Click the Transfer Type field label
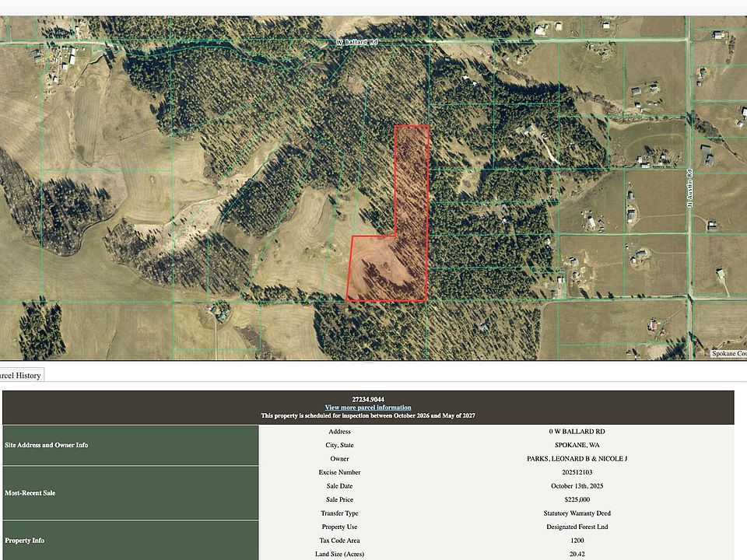 [x=339, y=513]
